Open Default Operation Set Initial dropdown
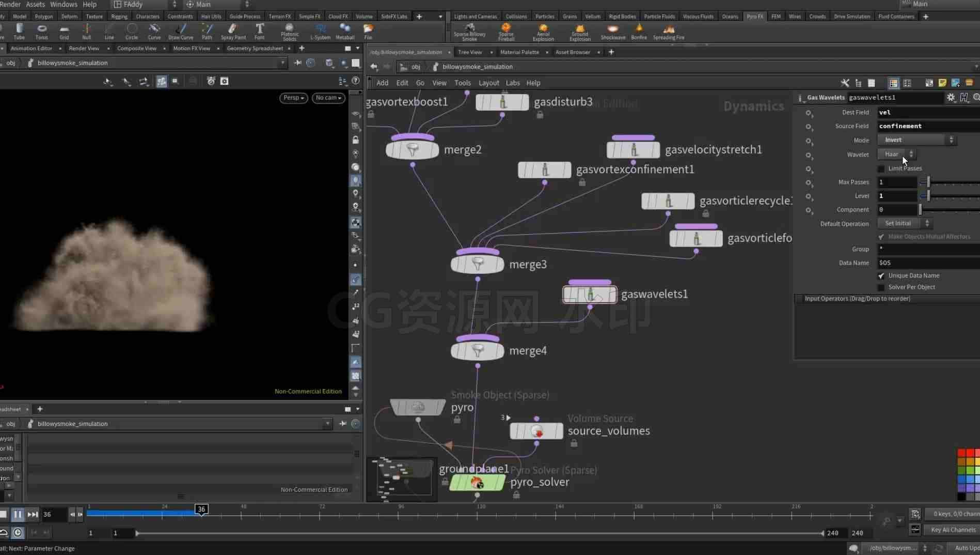Image resolution: width=980 pixels, height=555 pixels. coord(905,223)
